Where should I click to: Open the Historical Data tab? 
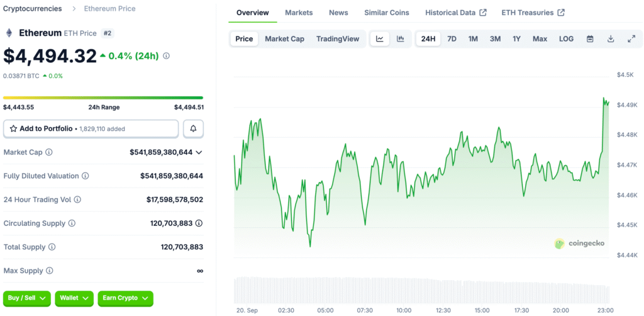point(456,13)
